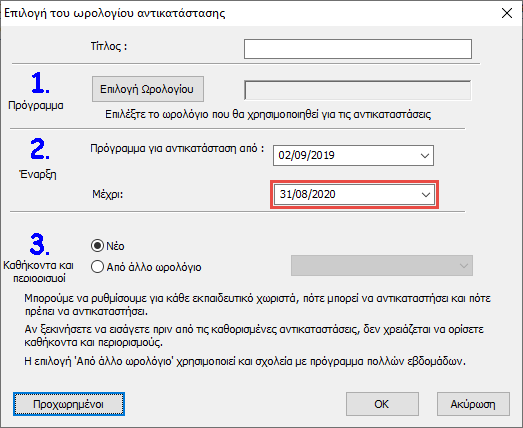Close the dialog with the X icon

click(507, 13)
